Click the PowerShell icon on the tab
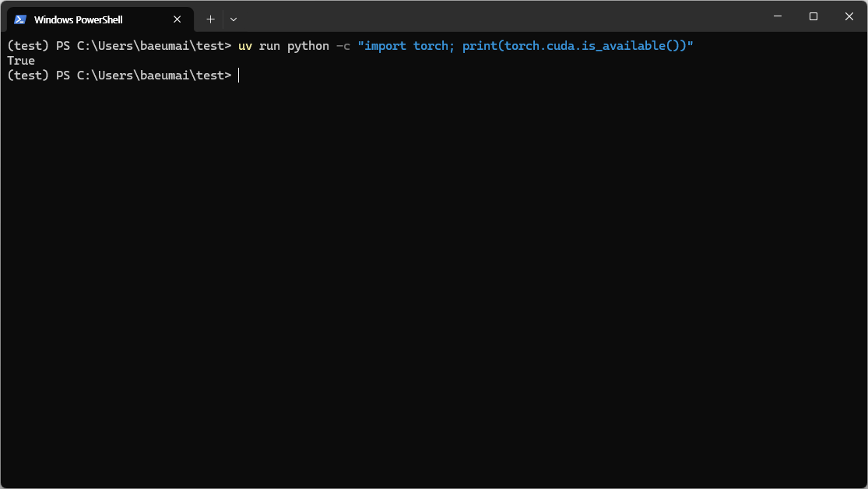The width and height of the screenshot is (868, 489). pos(20,19)
